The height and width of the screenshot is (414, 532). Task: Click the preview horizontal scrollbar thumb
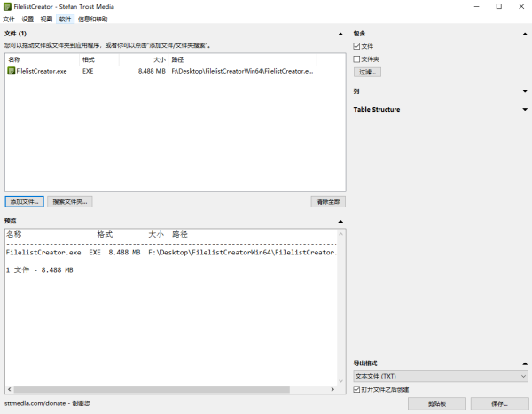[x=152, y=389]
